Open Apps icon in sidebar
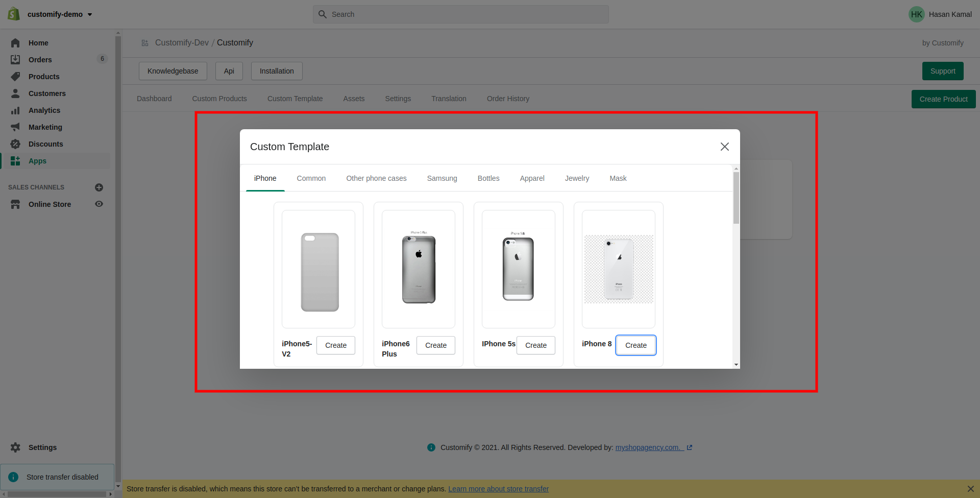Screen dimensions: 980x498 tap(15, 161)
